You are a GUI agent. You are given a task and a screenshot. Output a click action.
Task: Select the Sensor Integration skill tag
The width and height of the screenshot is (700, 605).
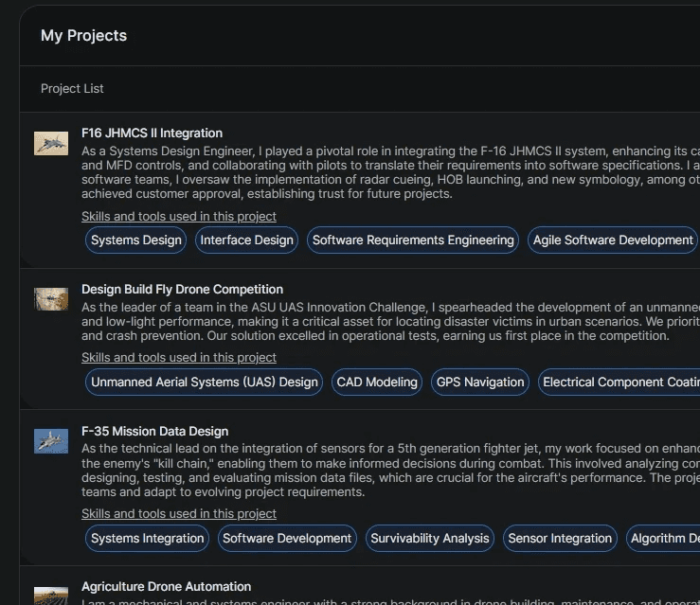[560, 538]
